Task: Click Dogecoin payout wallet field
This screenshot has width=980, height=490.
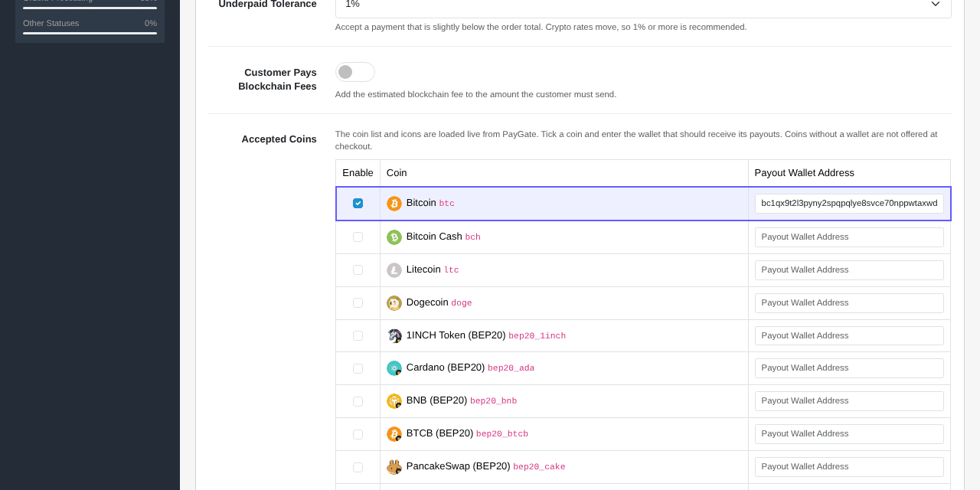Action: [x=849, y=303]
